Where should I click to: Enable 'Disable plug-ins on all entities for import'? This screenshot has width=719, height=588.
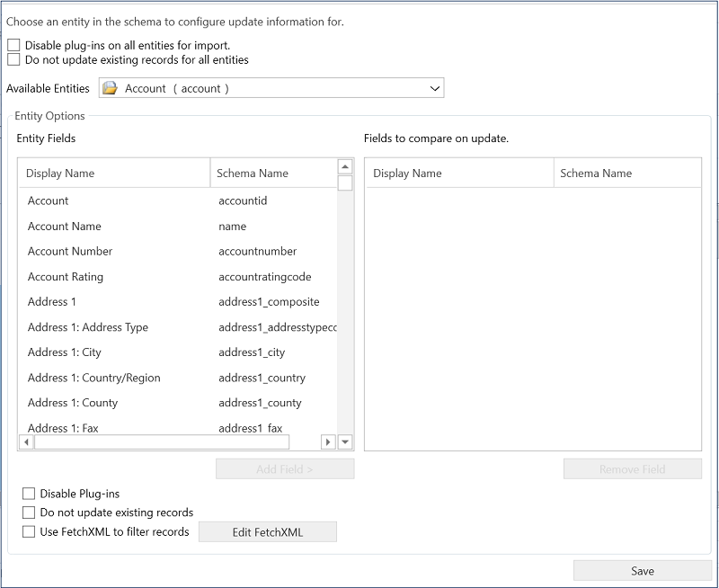pyautogui.click(x=13, y=43)
